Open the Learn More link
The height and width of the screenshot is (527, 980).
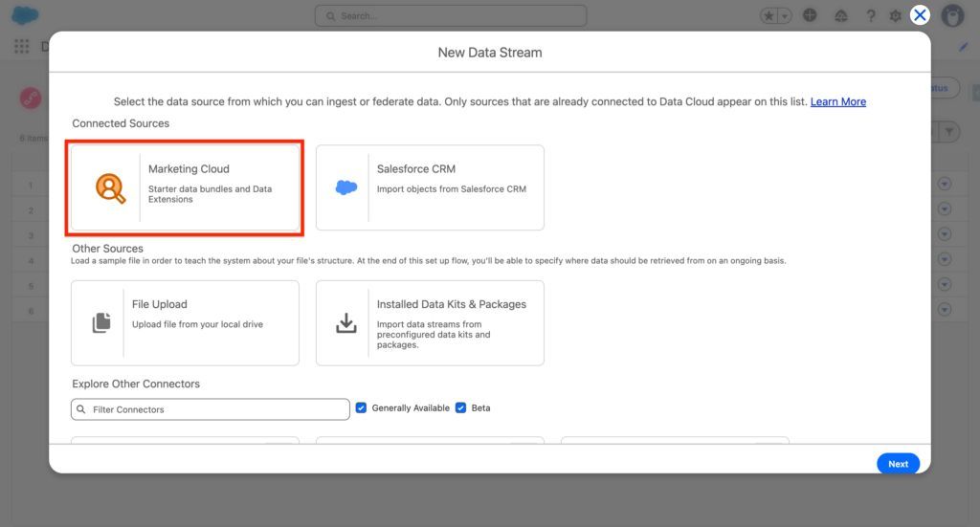point(838,101)
